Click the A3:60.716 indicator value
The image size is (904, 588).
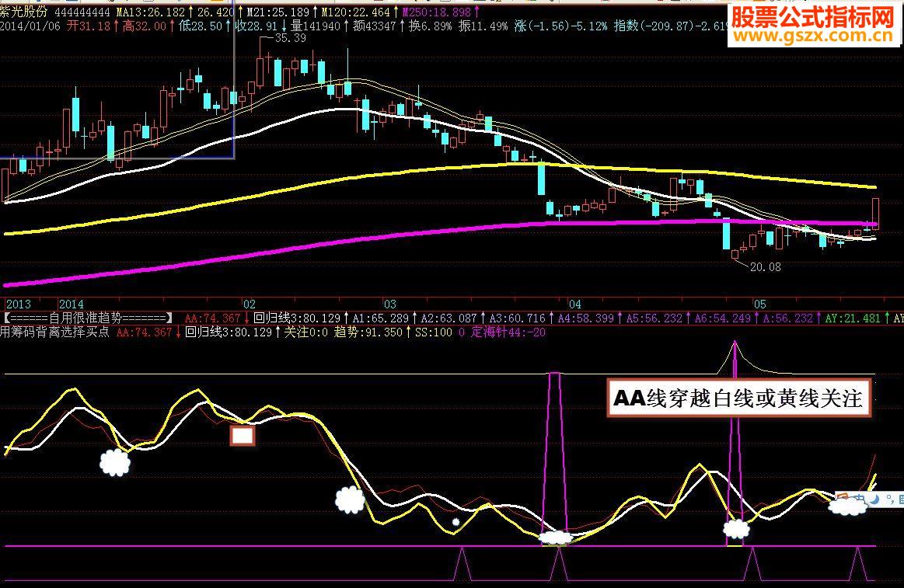tap(517, 318)
